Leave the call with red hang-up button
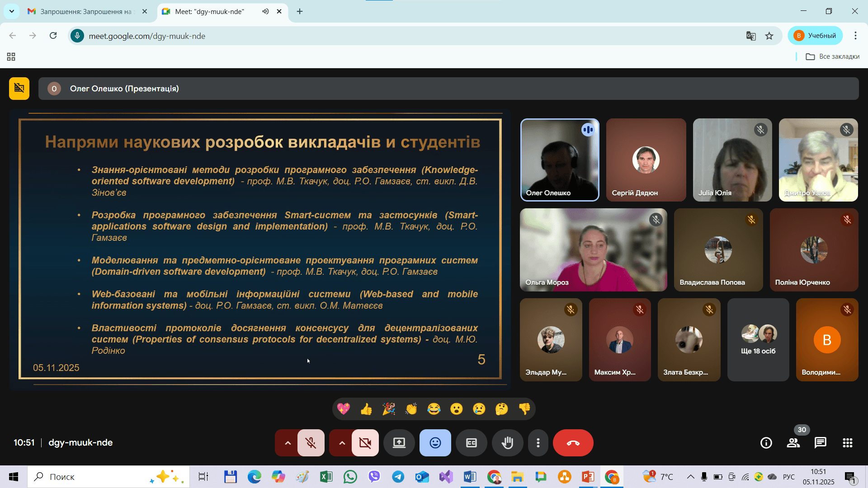This screenshot has height=488, width=868. coord(573,443)
